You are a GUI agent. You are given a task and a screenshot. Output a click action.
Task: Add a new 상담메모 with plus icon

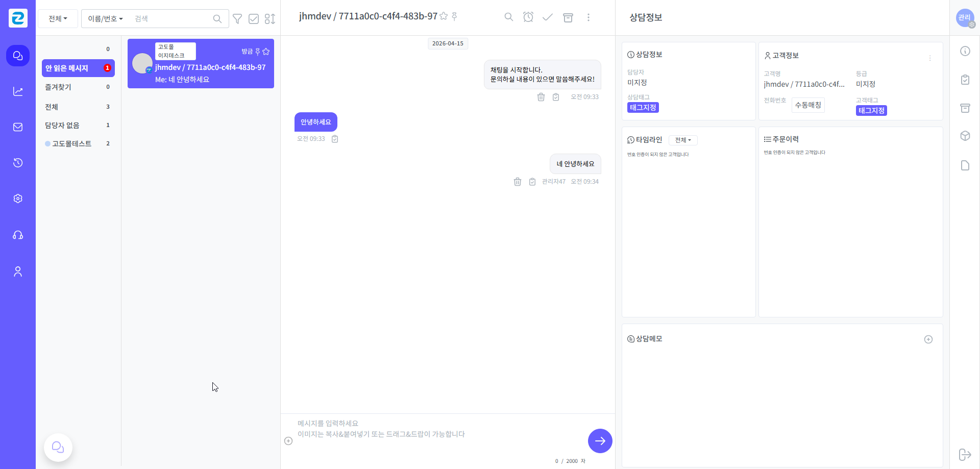pos(928,339)
